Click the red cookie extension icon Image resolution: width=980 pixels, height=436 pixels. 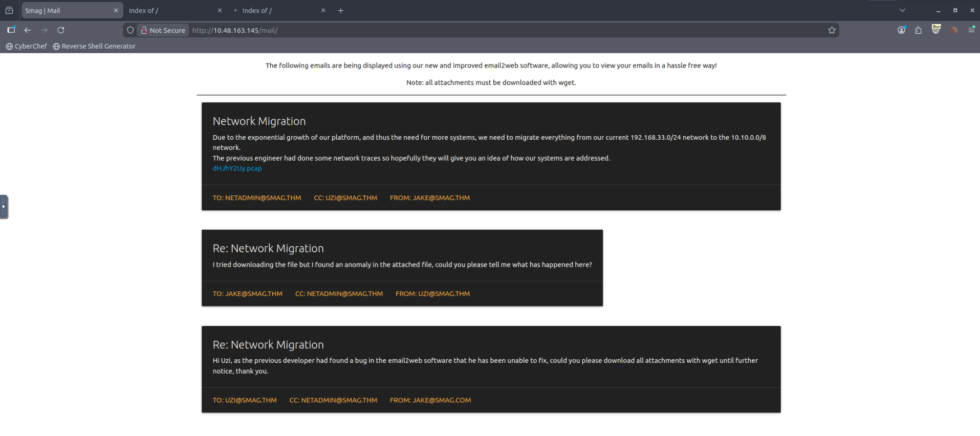[954, 30]
